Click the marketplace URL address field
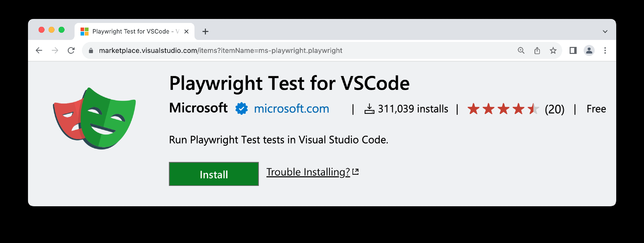 click(300, 51)
